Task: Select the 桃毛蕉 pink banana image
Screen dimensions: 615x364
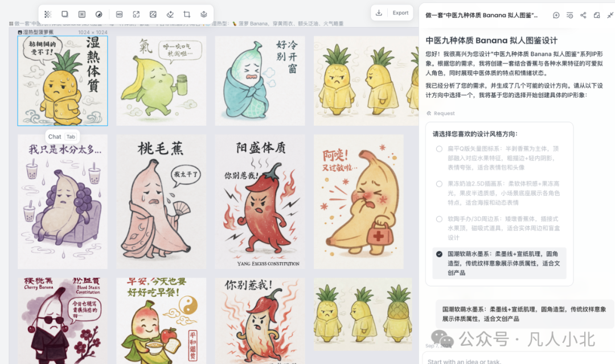Action: tap(161, 202)
